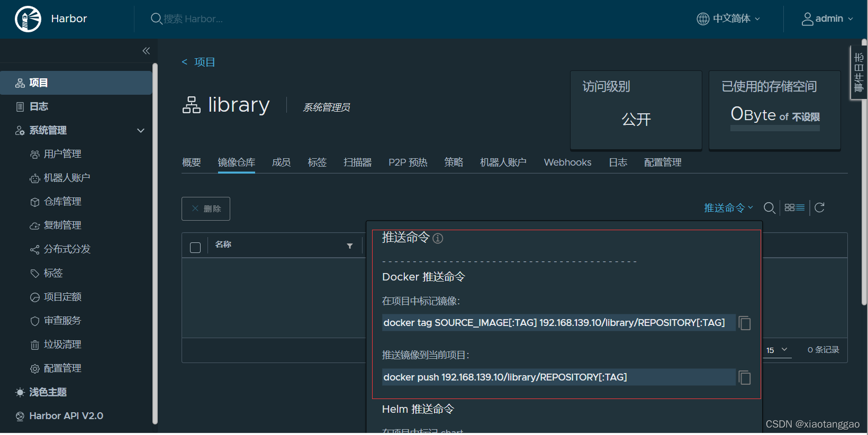Sort by the 名称 column header
Image resolution: width=868 pixels, height=435 pixels.
[x=223, y=244]
